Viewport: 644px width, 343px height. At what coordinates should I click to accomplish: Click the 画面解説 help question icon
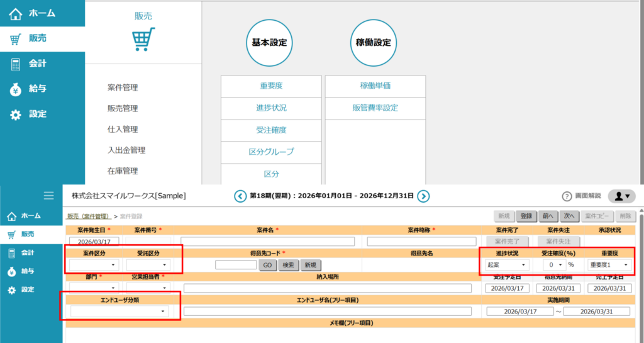567,196
